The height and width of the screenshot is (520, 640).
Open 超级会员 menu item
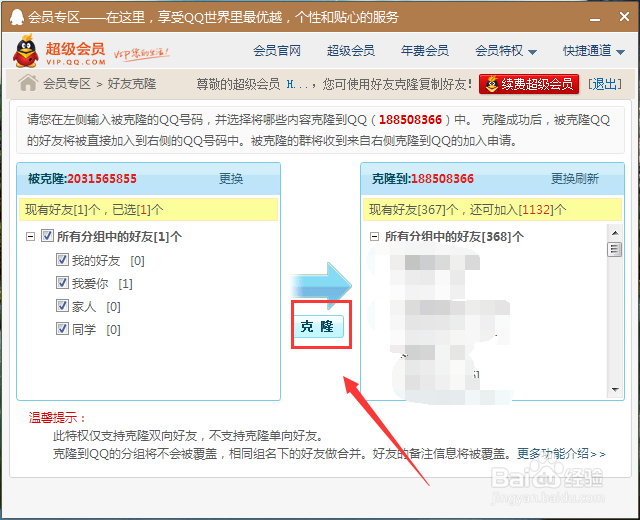tap(351, 51)
